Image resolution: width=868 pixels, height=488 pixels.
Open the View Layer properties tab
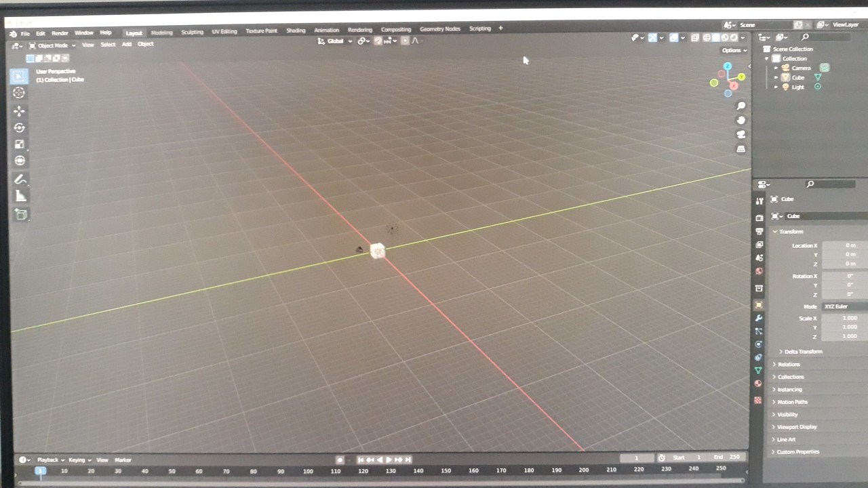click(759, 245)
